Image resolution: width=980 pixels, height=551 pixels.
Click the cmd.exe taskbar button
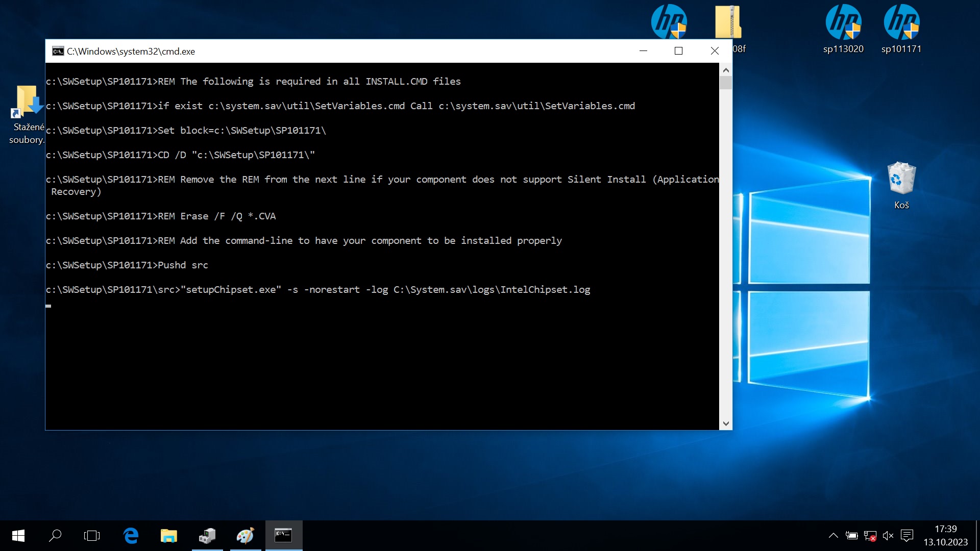tap(283, 536)
